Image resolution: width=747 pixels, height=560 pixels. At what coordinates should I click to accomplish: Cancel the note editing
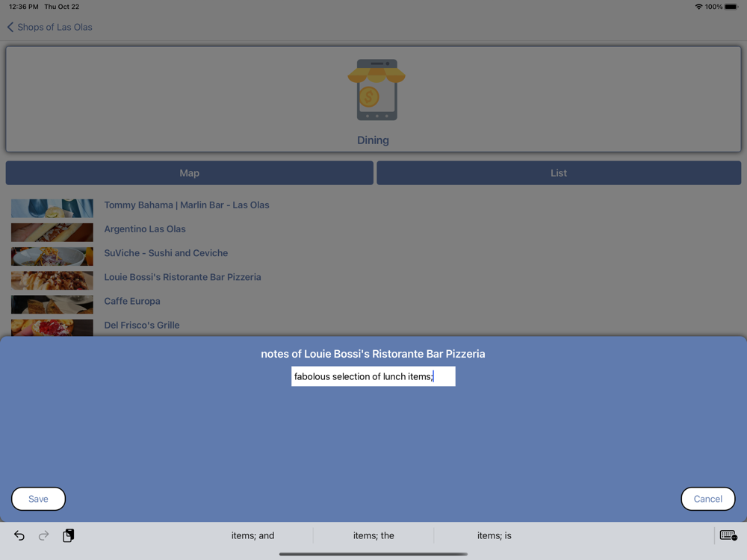(x=708, y=499)
